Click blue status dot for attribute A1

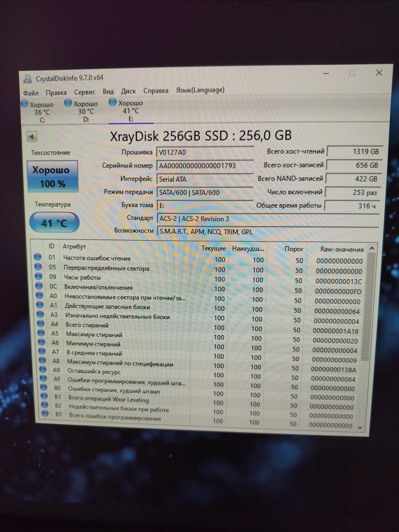pyautogui.click(x=40, y=305)
